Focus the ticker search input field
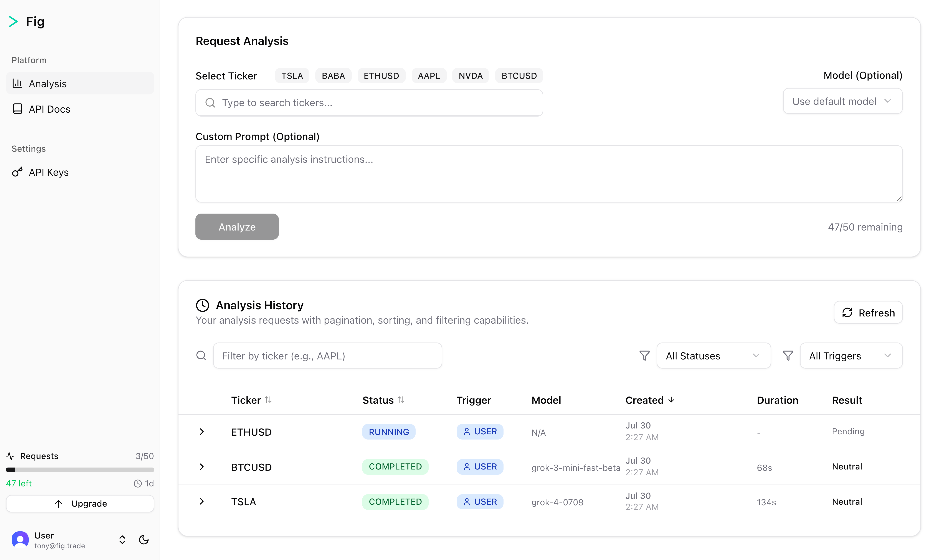 pyautogui.click(x=369, y=103)
